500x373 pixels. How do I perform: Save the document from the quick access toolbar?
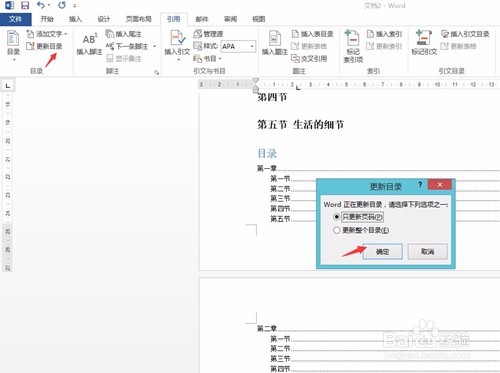(x=25, y=5)
